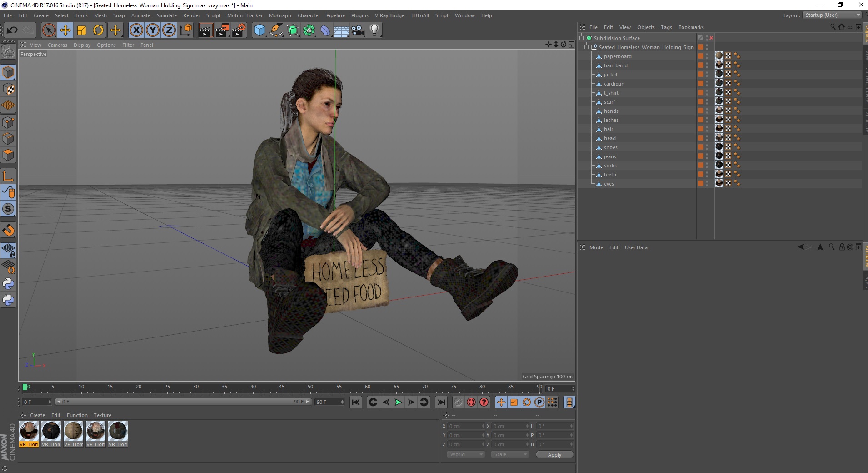Go to start of animation

pos(356,402)
